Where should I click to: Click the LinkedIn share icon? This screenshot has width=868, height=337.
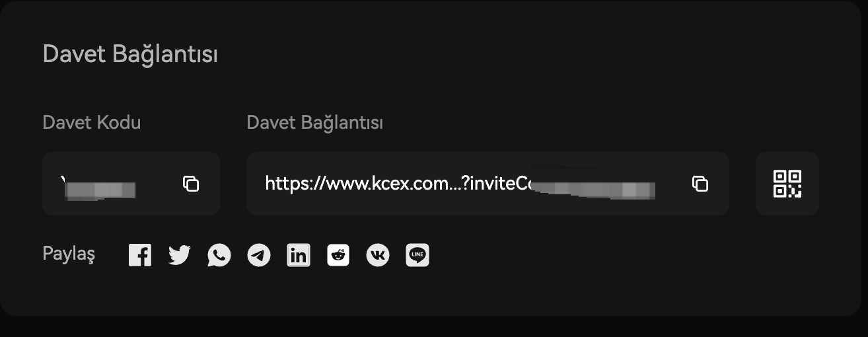pos(299,255)
